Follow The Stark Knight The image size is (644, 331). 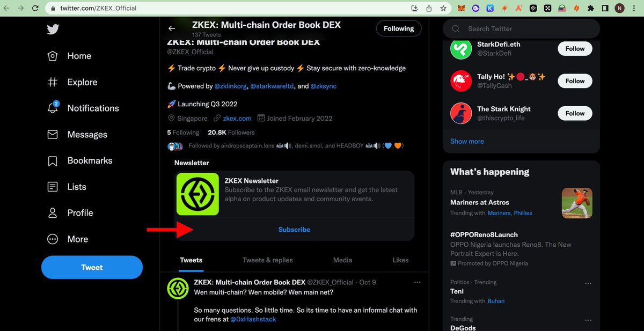(575, 113)
